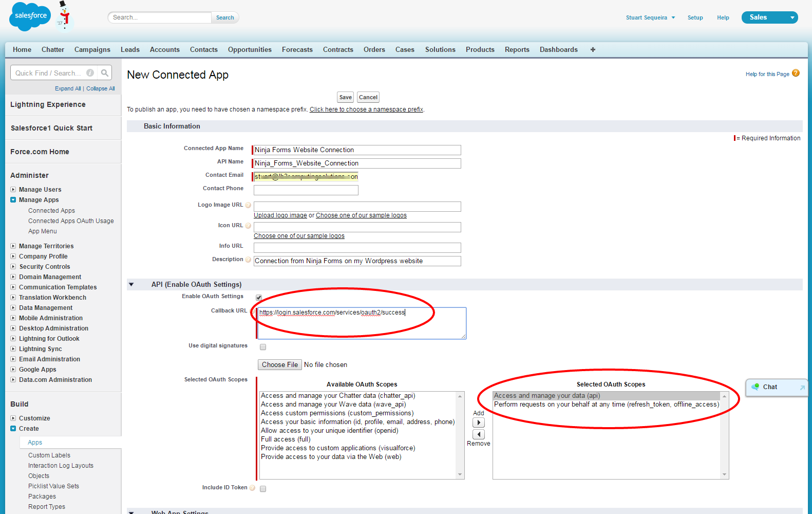Click the Help for this Page question icon
Image resolution: width=812 pixels, height=514 pixels.
(x=796, y=74)
